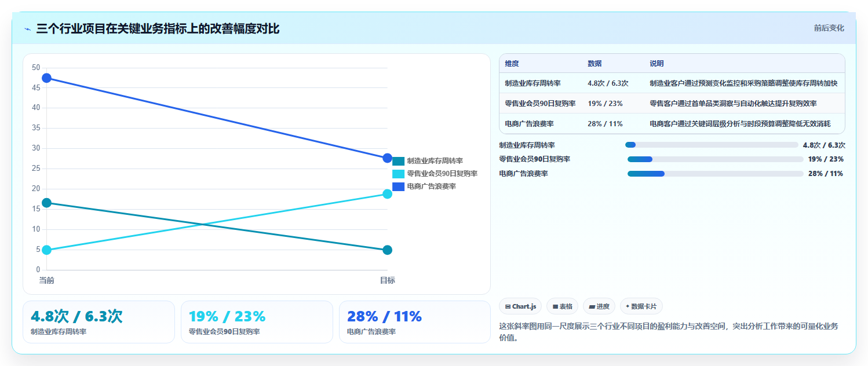Click progress row value 28% / 11%
868x366 pixels.
pos(826,174)
